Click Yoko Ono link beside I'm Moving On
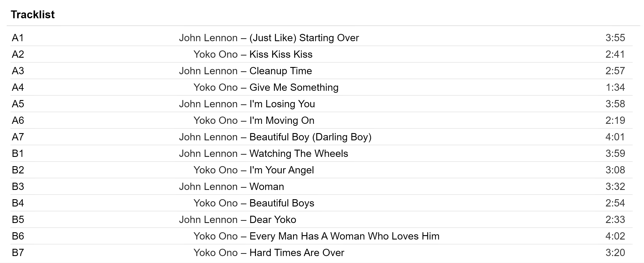This screenshot has width=644, height=263. (215, 121)
